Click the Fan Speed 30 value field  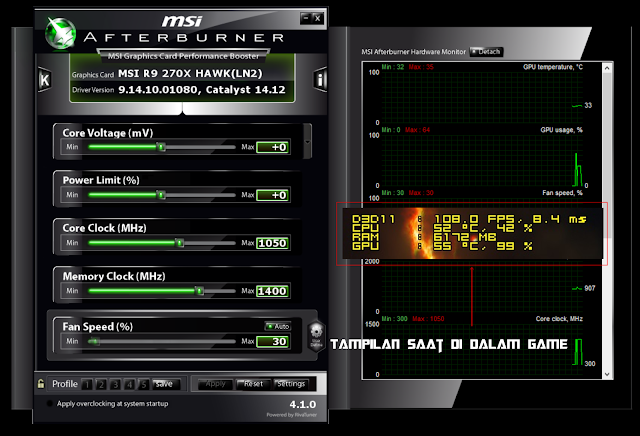tap(273, 342)
